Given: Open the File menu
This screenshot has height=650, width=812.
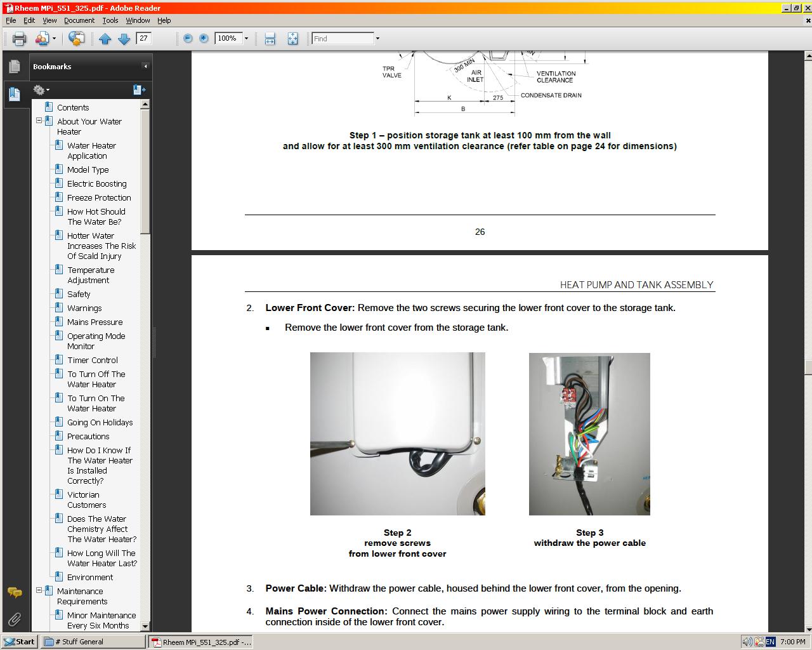Looking at the screenshot, I should pyautogui.click(x=11, y=20).
